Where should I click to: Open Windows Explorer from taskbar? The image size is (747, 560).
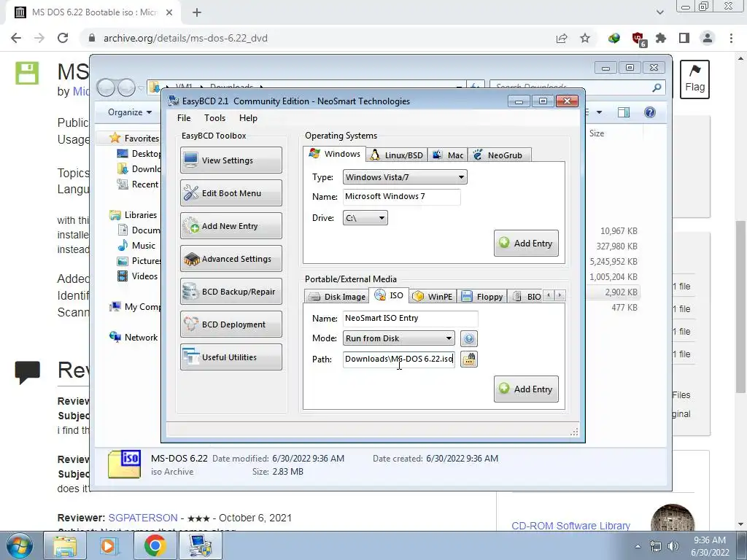pos(65,545)
